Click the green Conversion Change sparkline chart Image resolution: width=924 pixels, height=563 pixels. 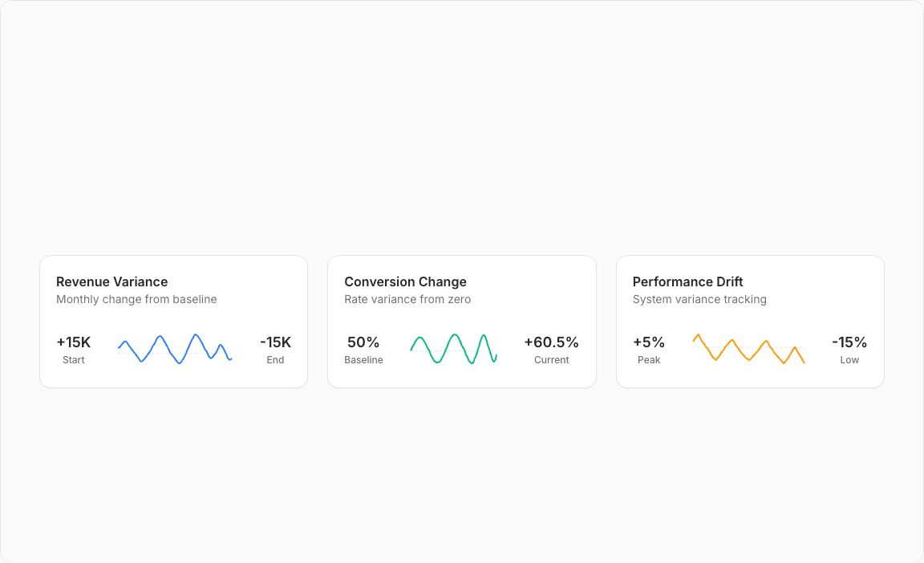click(453, 349)
